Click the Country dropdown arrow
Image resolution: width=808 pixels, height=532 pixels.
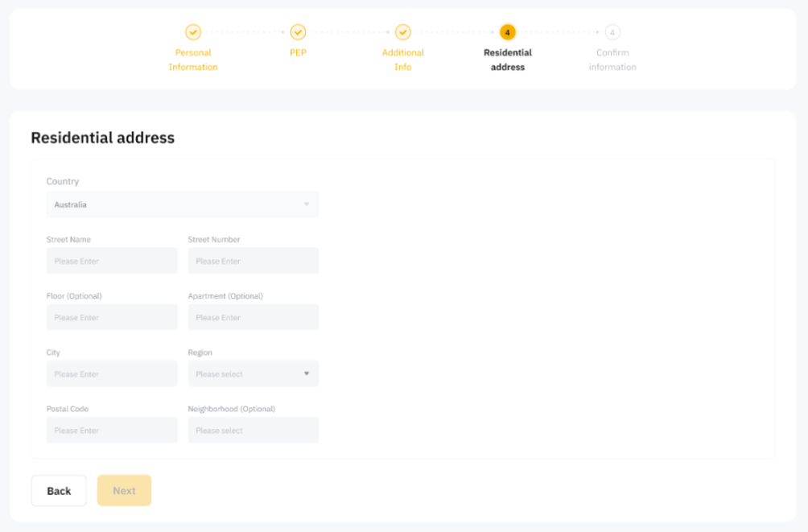click(x=307, y=204)
